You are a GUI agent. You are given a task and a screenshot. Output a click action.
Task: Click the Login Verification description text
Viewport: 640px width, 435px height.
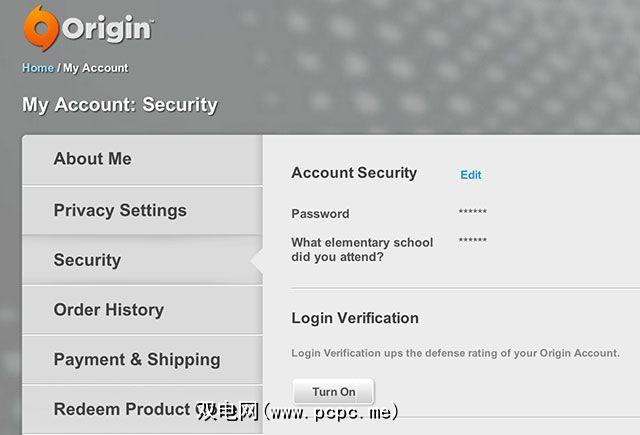456,353
